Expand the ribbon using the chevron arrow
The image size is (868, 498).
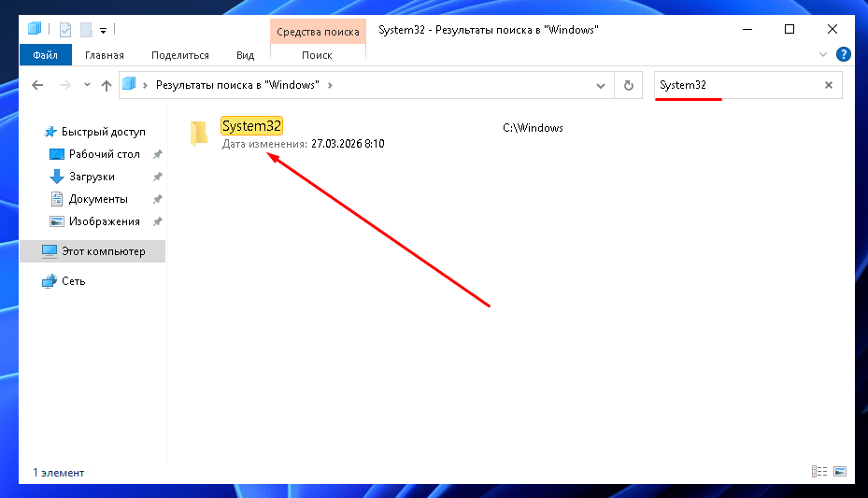[x=823, y=54]
